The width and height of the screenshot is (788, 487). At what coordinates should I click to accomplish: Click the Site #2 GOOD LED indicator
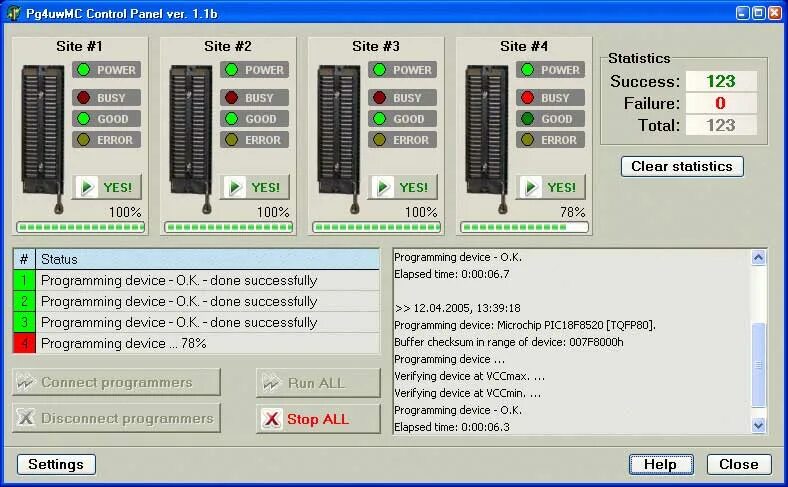tap(231, 119)
